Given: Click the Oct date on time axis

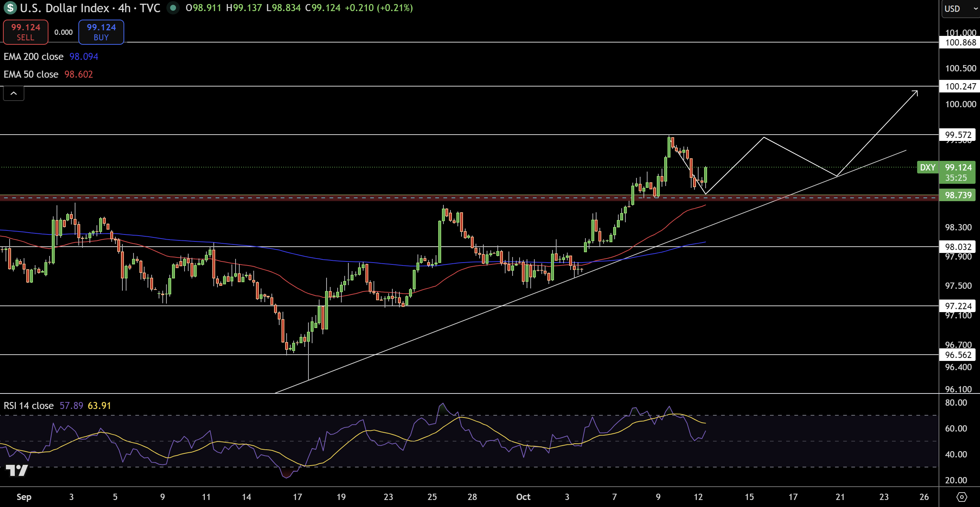Looking at the screenshot, I should [523, 497].
